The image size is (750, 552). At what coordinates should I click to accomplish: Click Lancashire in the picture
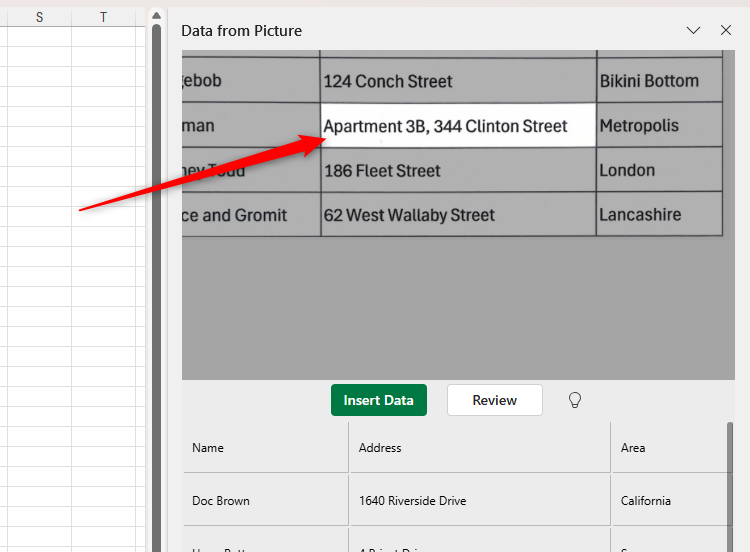coord(640,215)
